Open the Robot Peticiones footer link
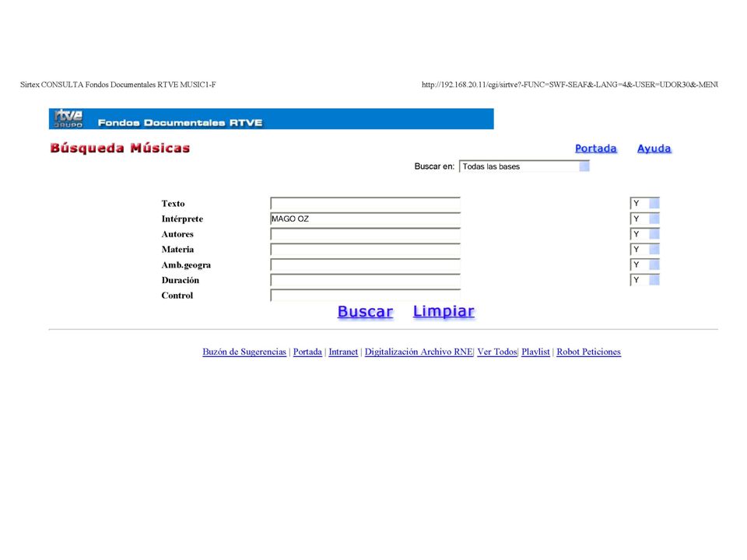This screenshot has height=560, width=747. pos(588,352)
